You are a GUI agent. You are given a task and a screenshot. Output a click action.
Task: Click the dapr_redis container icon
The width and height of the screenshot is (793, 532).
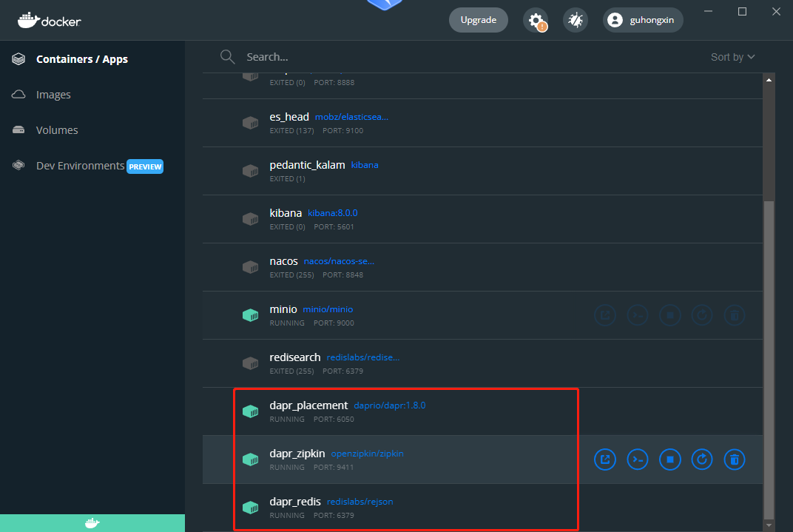click(250, 508)
